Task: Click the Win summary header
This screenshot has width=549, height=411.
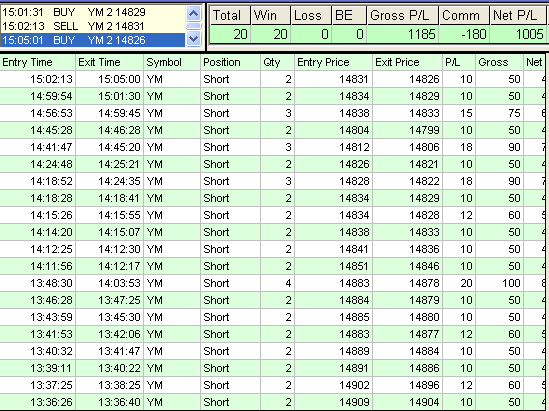Action: click(270, 15)
